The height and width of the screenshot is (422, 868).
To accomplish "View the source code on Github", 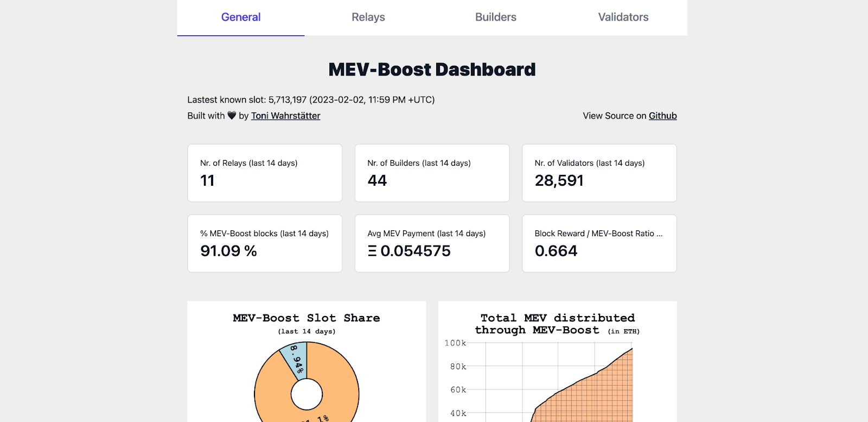I will tap(662, 116).
